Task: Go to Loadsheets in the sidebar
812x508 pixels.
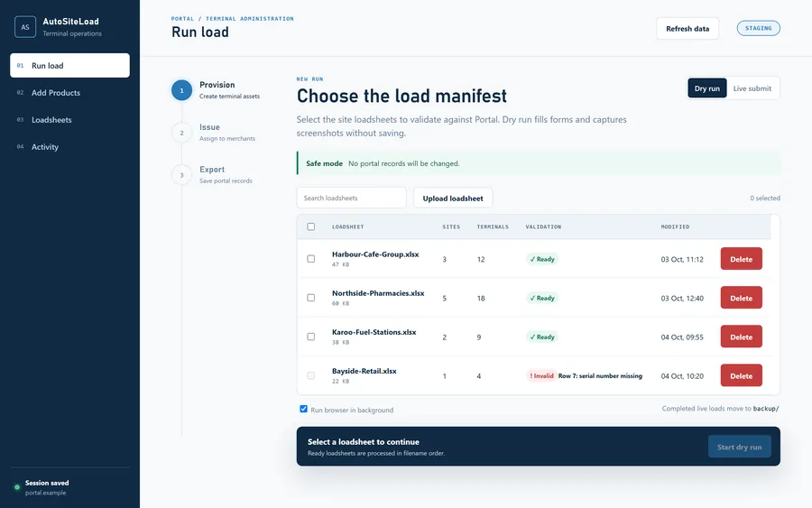Action: tap(69, 120)
